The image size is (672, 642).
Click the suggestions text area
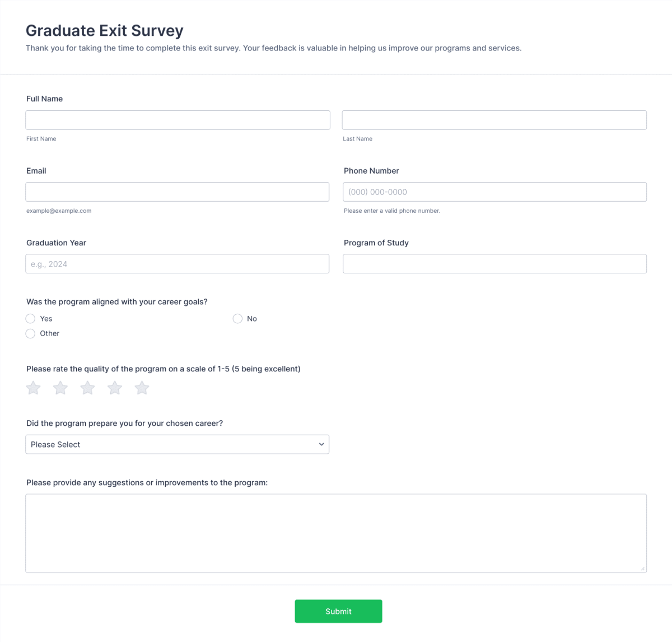[x=336, y=532]
